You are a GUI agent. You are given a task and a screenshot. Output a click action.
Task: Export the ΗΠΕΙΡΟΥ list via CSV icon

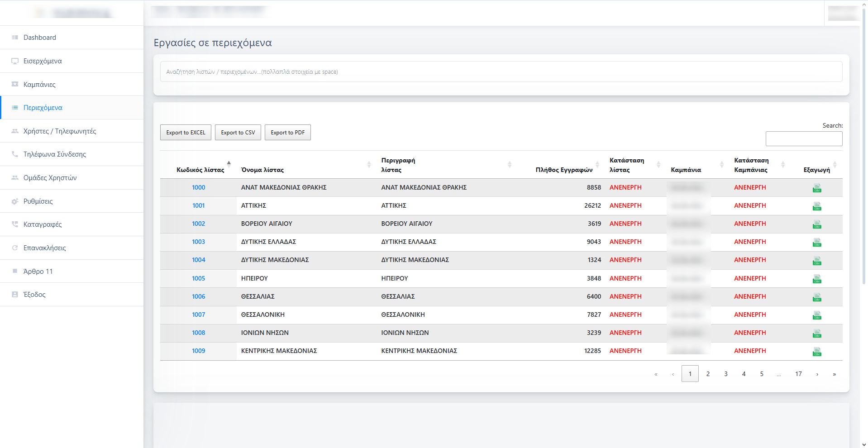(816, 279)
